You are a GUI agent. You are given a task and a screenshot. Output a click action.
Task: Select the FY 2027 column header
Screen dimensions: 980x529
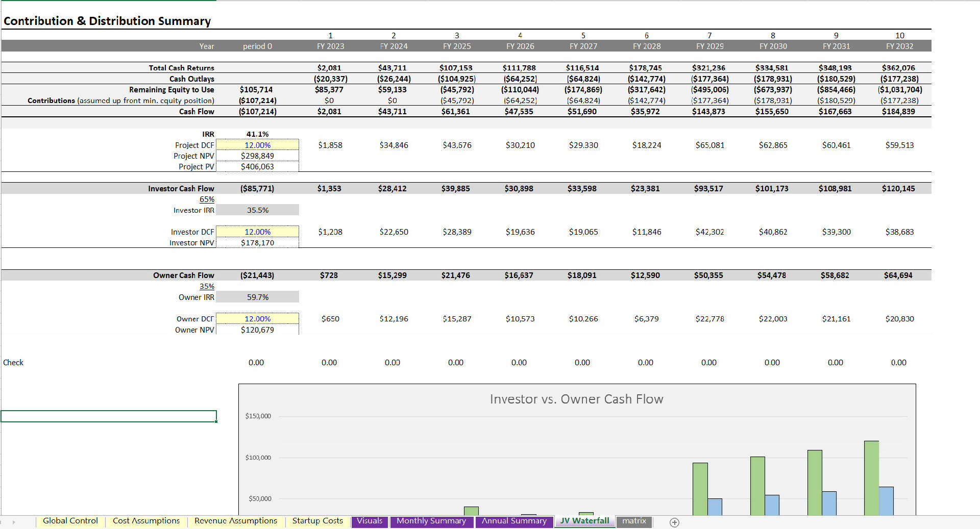[x=583, y=46]
